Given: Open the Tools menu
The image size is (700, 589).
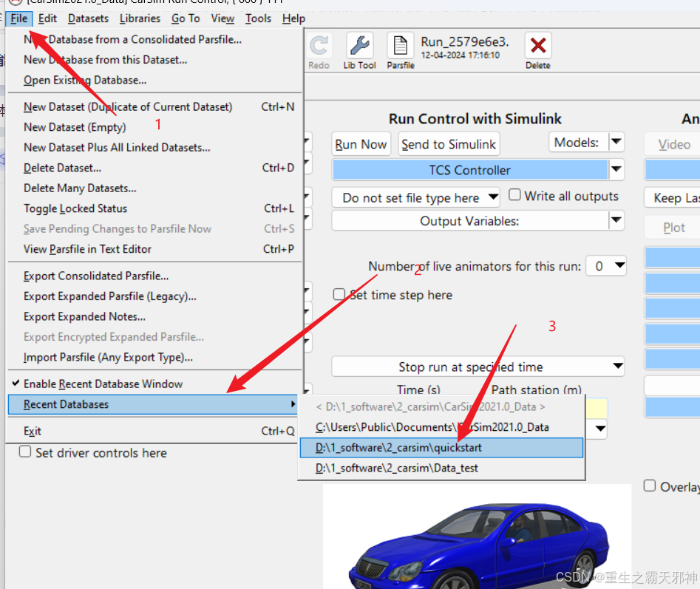Looking at the screenshot, I should [x=258, y=18].
